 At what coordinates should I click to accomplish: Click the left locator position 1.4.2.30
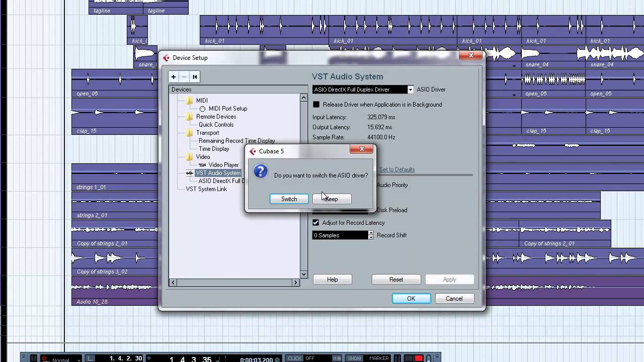tap(126, 358)
